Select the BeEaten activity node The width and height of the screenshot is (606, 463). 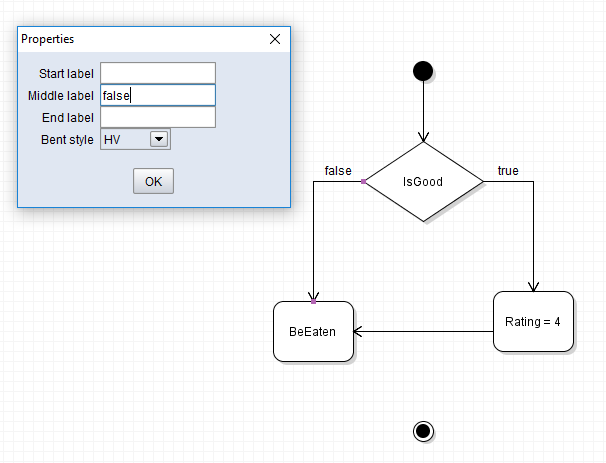313,331
